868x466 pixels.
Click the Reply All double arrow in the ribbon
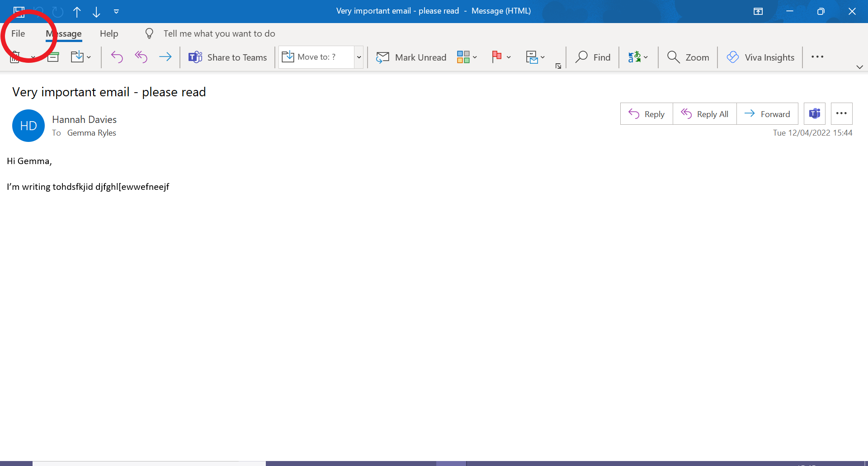(141, 57)
